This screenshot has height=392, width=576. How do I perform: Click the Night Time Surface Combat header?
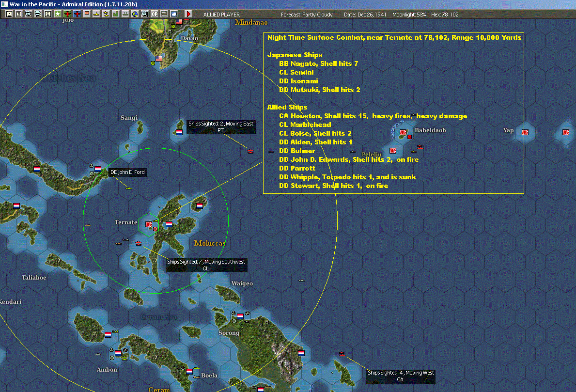pyautogui.click(x=394, y=37)
